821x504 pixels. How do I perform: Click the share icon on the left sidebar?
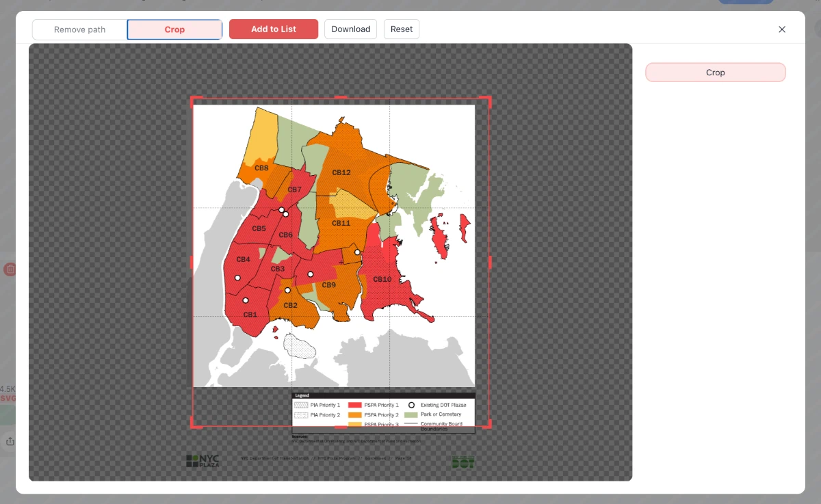click(x=10, y=441)
